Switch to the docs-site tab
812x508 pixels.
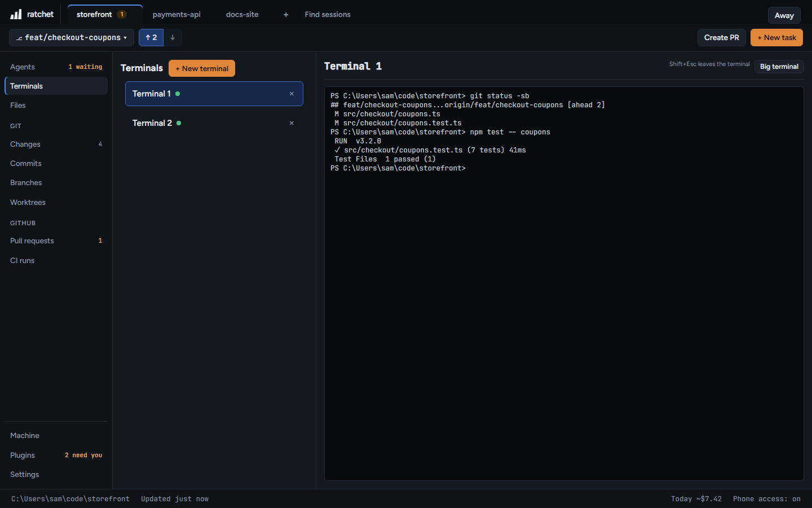tap(242, 14)
